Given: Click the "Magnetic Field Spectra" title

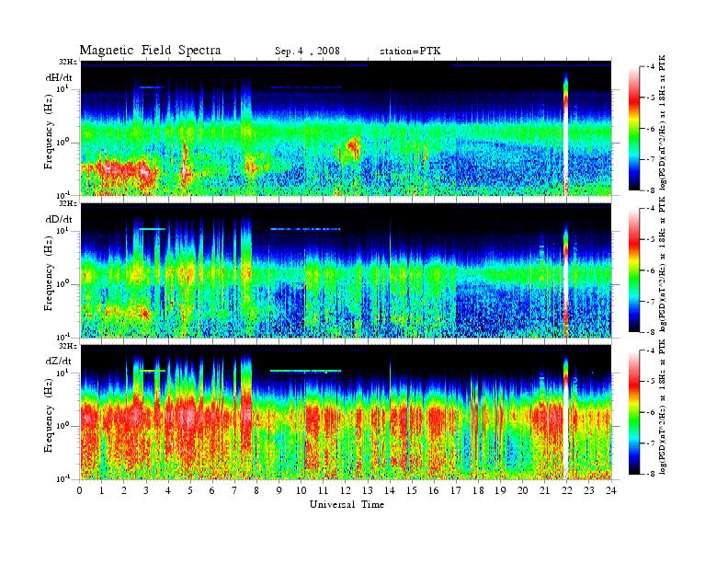Looking at the screenshot, I should [x=150, y=51].
